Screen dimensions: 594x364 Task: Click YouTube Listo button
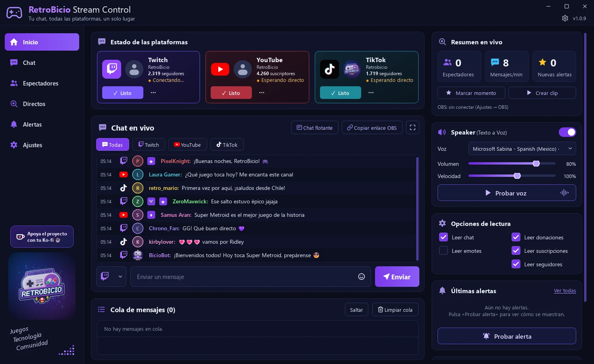[231, 93]
